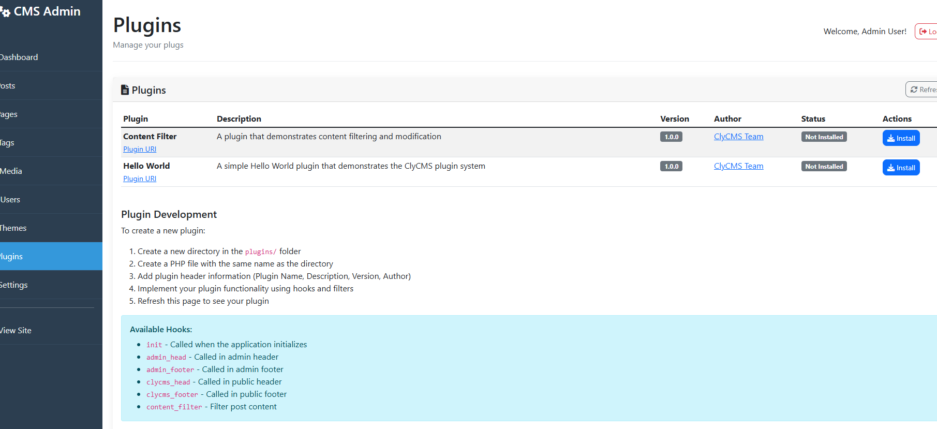Click the Not Installed badge for Hello World
Screen dimensions: 937x429
tap(823, 166)
